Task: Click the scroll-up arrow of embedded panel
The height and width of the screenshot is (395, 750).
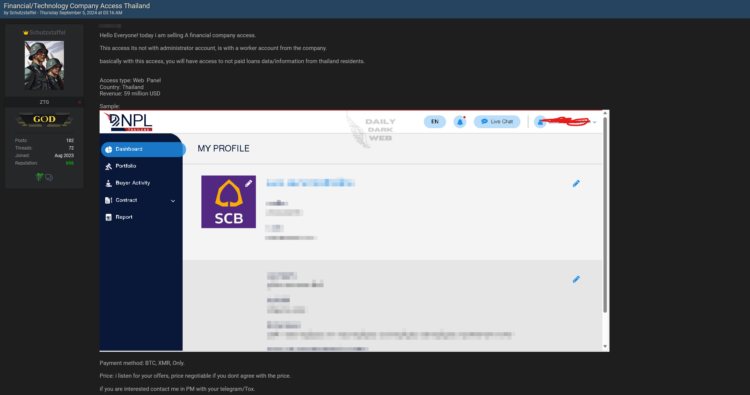Action: 605,113
